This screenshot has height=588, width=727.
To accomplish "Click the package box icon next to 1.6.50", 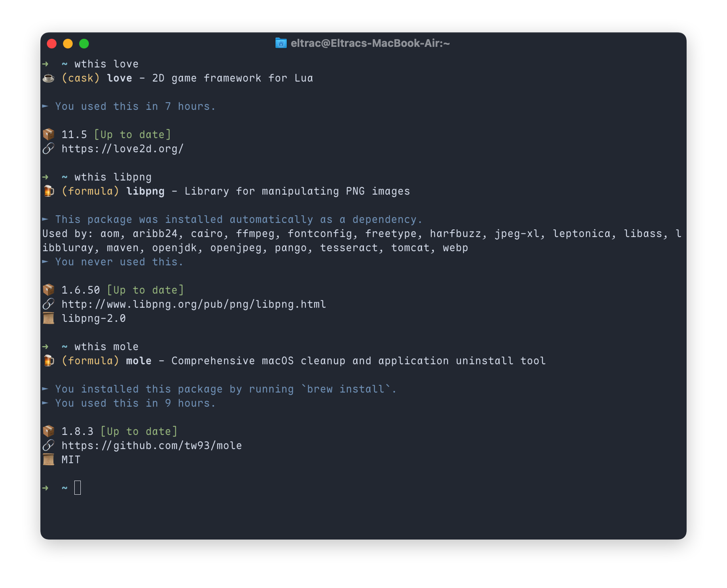I will click(48, 290).
